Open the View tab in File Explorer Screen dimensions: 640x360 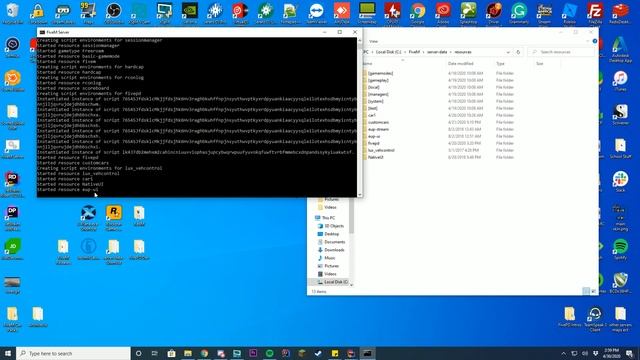coord(373,41)
